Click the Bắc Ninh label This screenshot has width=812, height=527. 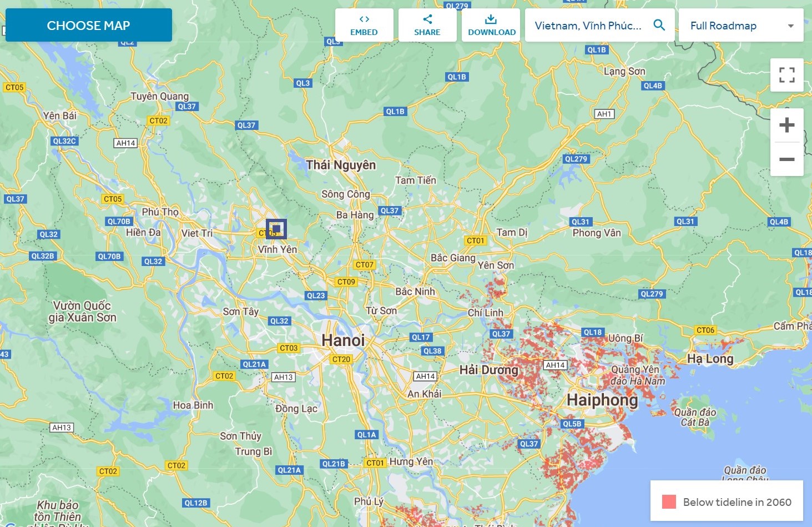(415, 292)
